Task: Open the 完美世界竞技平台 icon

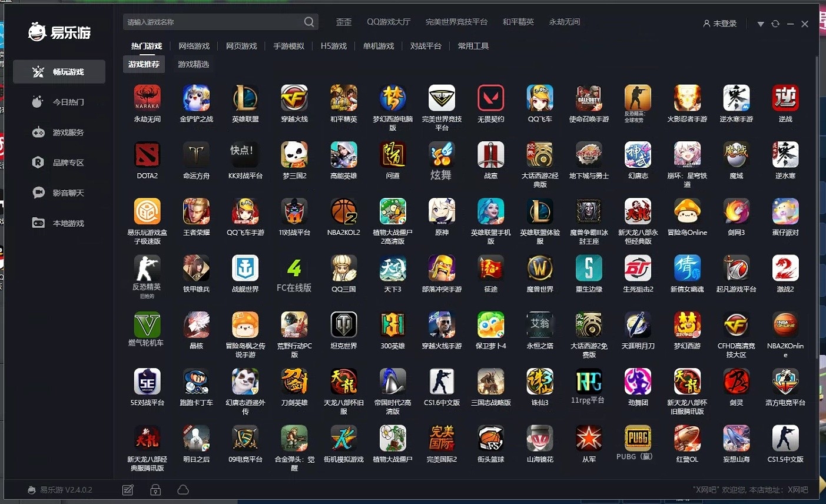Action: (442, 98)
